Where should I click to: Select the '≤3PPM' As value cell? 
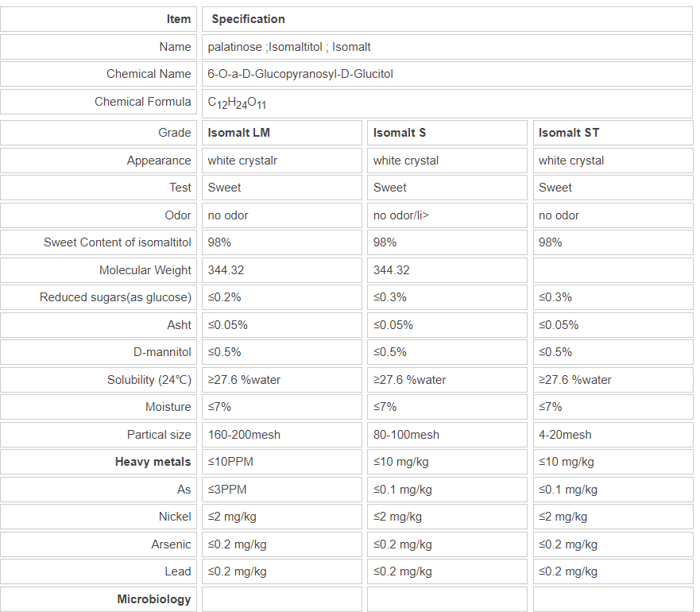coord(227,490)
